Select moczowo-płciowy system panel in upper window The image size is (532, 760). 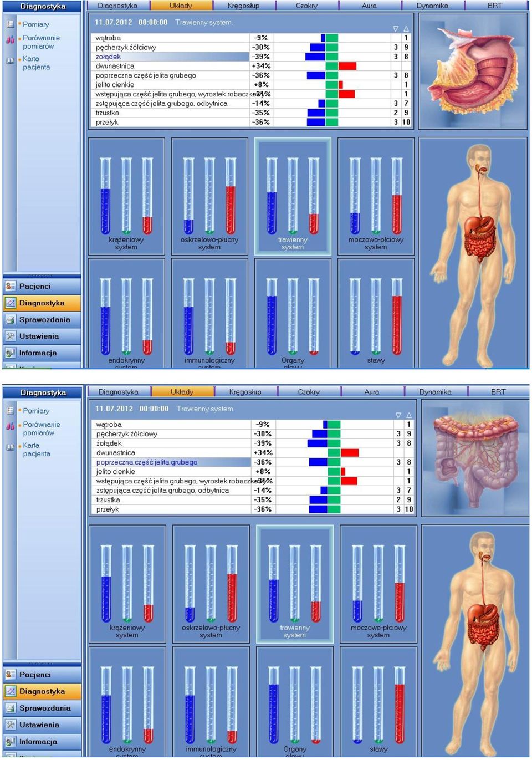376,196
